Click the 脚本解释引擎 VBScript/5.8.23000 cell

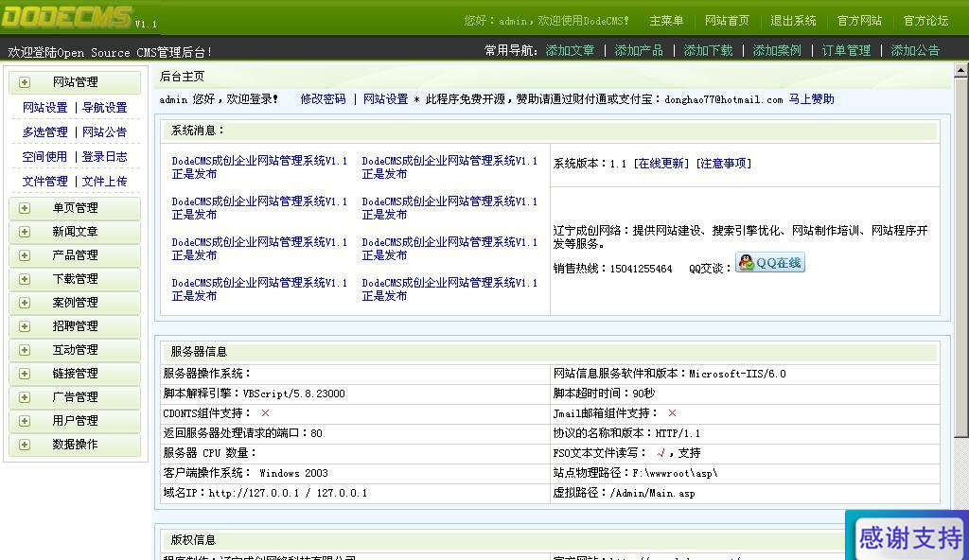(356, 394)
